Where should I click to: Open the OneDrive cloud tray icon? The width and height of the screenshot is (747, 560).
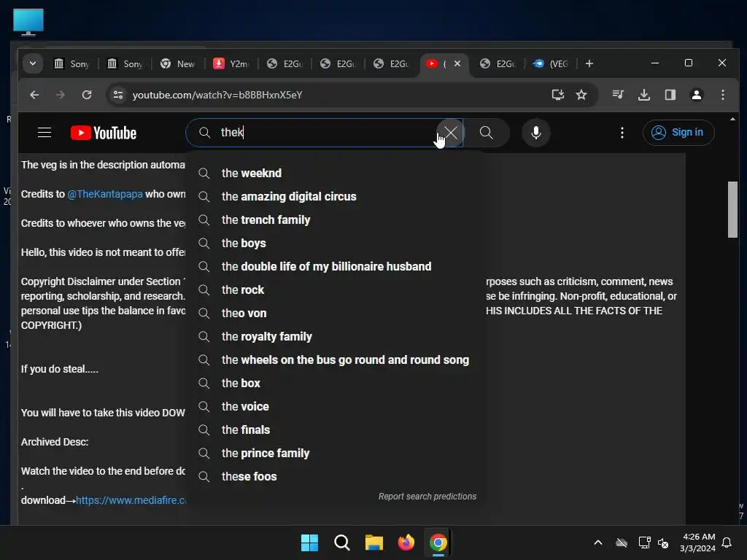click(622, 542)
